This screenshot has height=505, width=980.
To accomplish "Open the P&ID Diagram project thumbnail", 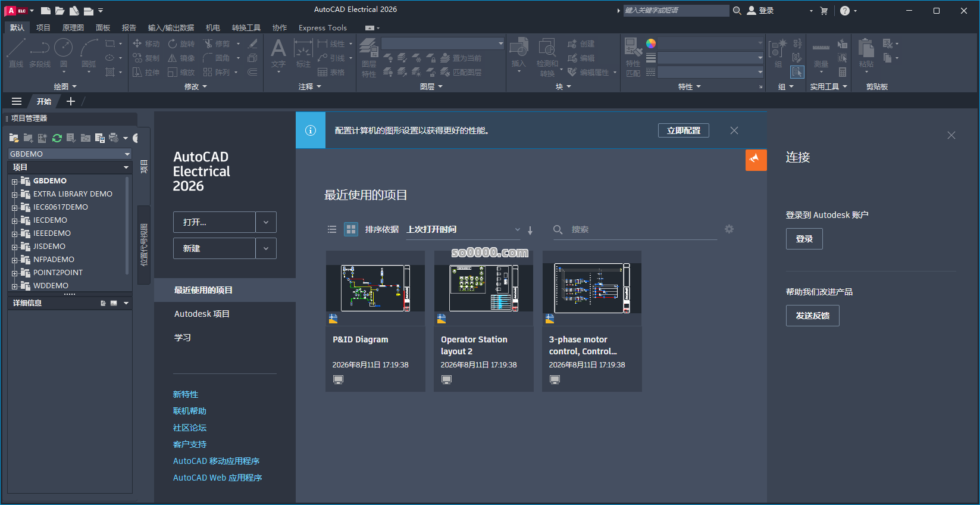I will click(x=375, y=288).
